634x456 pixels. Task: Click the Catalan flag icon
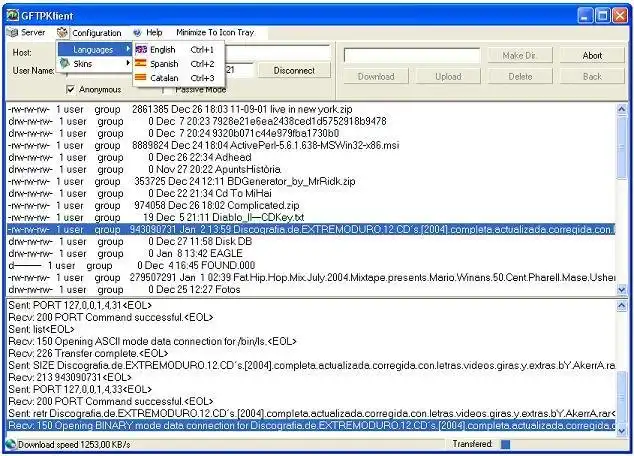(141, 77)
